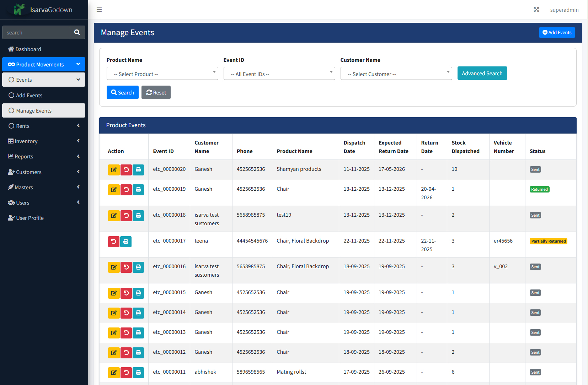The width and height of the screenshot is (588, 385).
Task: Collapse the Product Movements menu
Action: tap(44, 64)
